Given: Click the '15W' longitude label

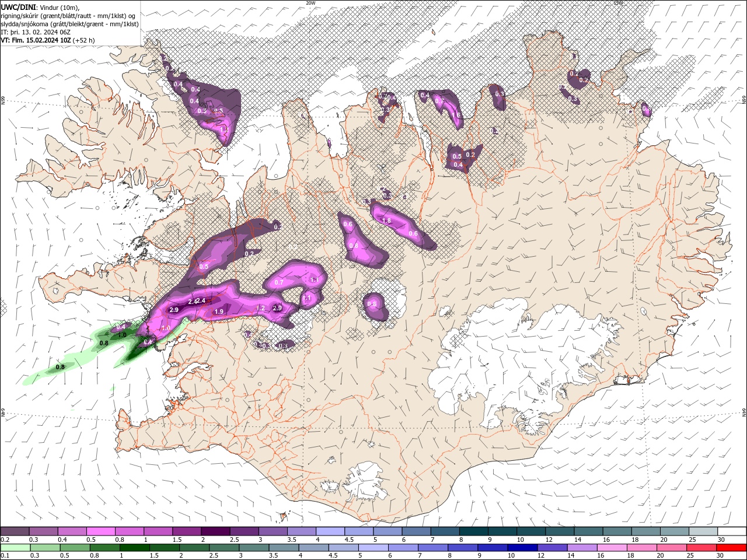Looking at the screenshot, I should 618,3.
